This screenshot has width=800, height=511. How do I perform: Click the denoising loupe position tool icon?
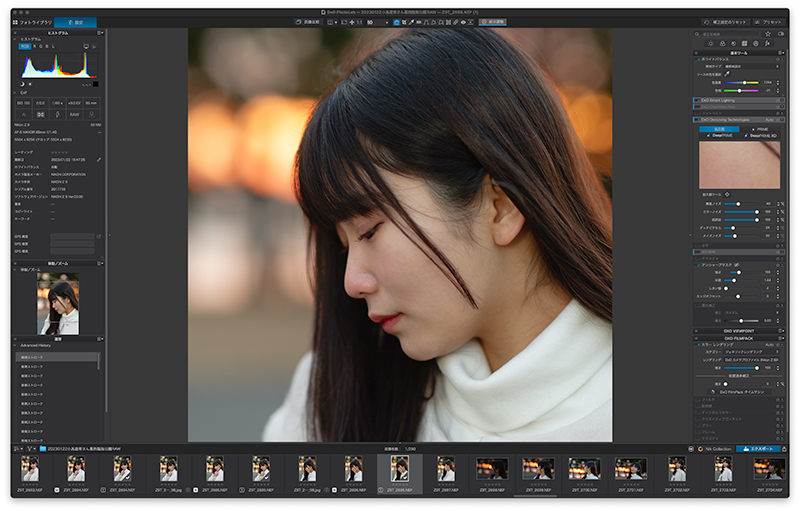pyautogui.click(x=727, y=194)
